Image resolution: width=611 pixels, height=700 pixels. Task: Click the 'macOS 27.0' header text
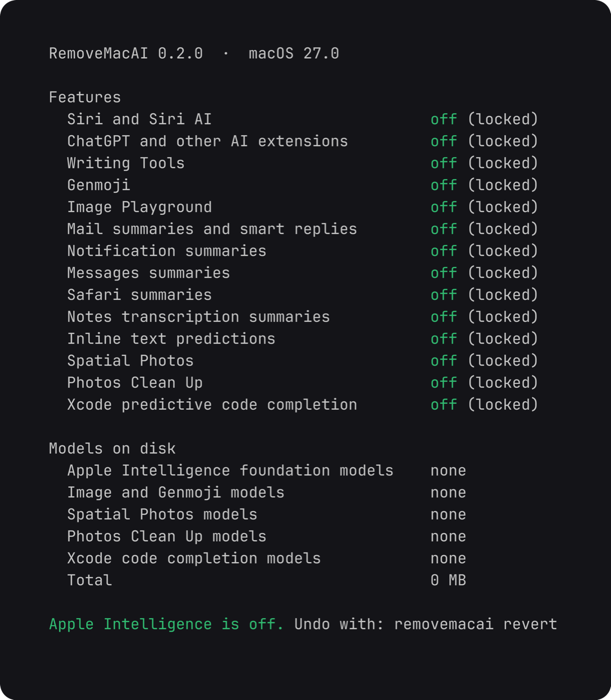coord(294,53)
